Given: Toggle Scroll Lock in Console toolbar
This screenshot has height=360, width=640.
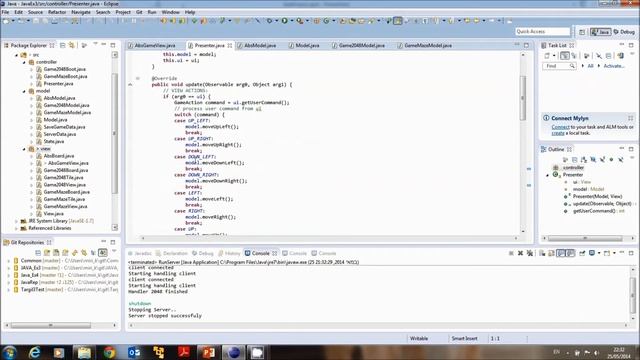Looking at the screenshot, I should (x=551, y=253).
